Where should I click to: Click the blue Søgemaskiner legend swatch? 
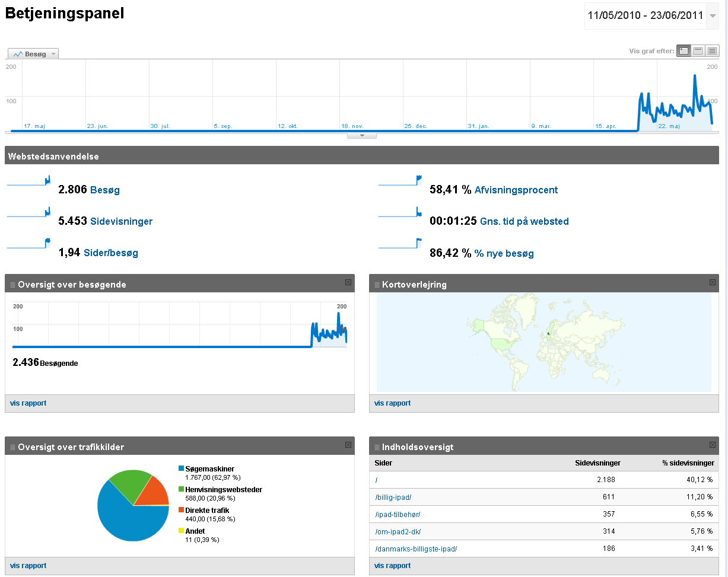(182, 469)
